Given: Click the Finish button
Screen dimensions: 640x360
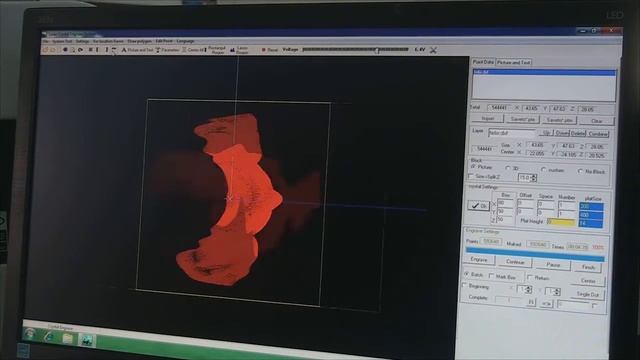Looking at the screenshot, I should click(x=588, y=267).
